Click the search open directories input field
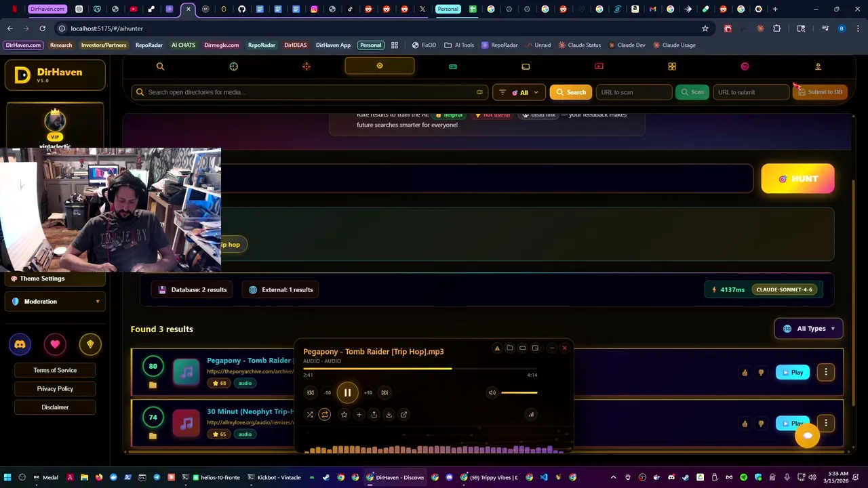 pyautogui.click(x=310, y=92)
